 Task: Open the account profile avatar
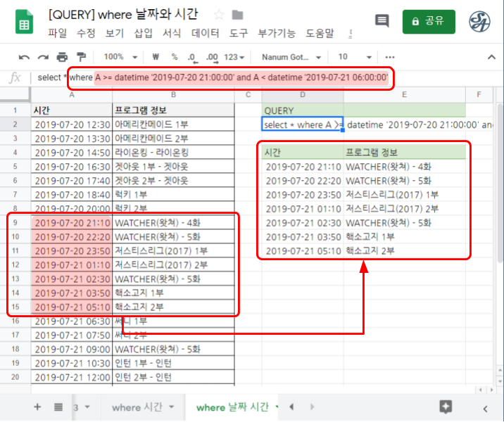(479, 22)
